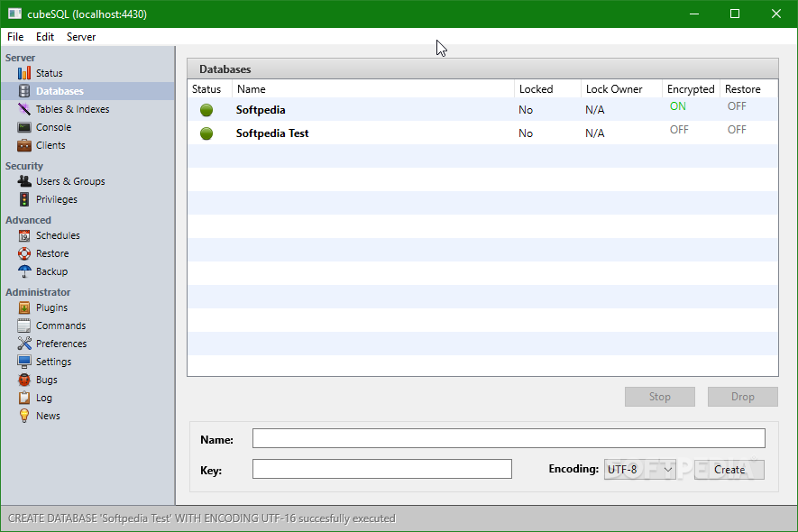
Task: Click the Drop button
Action: point(742,397)
